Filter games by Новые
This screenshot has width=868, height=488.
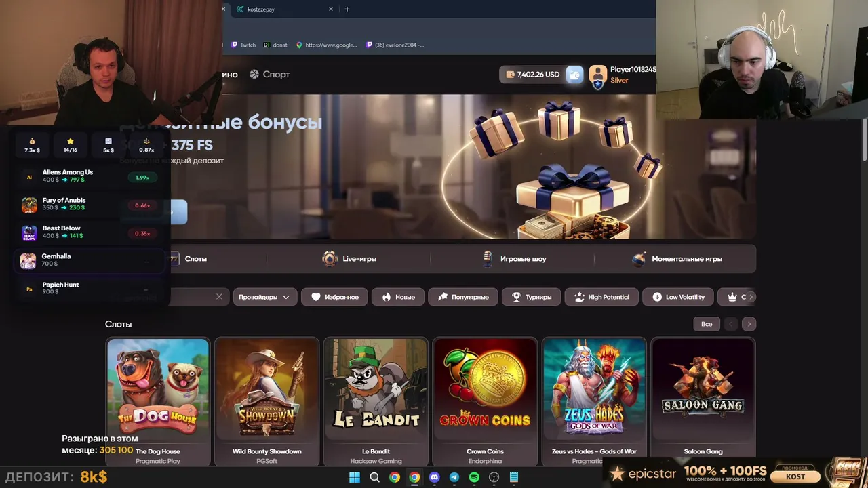pyautogui.click(x=398, y=297)
